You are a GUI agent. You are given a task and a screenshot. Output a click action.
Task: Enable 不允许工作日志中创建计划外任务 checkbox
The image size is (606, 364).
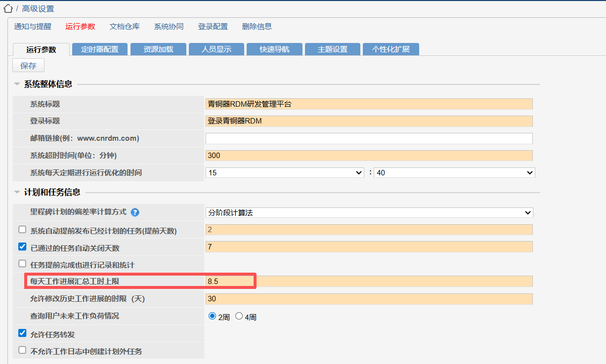(22, 351)
